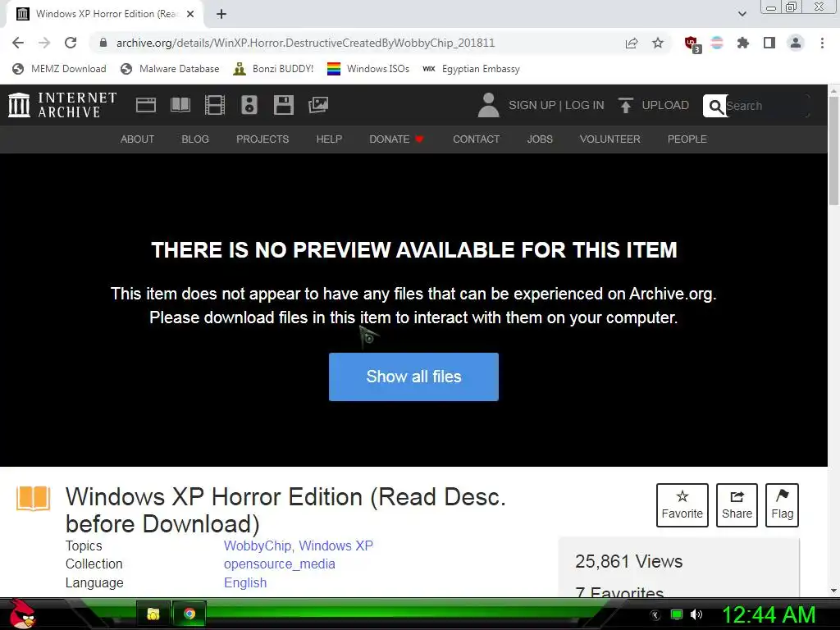840x630 pixels.
Task: Open the Malware Database bookmark
Action: click(170, 69)
